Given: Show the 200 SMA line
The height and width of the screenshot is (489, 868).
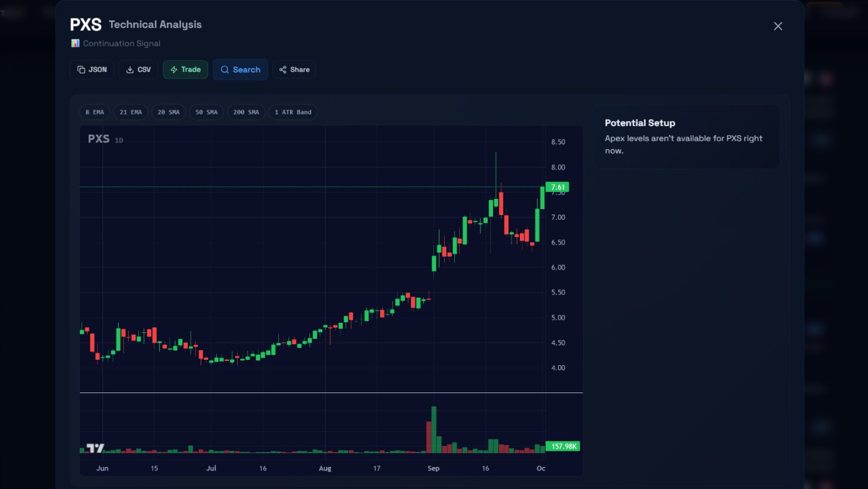Looking at the screenshot, I should pos(246,112).
